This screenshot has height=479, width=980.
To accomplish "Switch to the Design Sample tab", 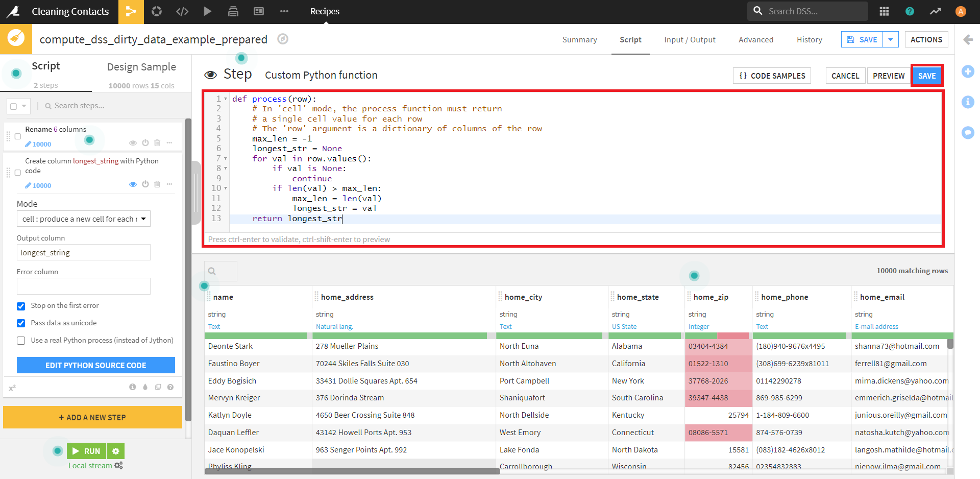I will tap(141, 67).
